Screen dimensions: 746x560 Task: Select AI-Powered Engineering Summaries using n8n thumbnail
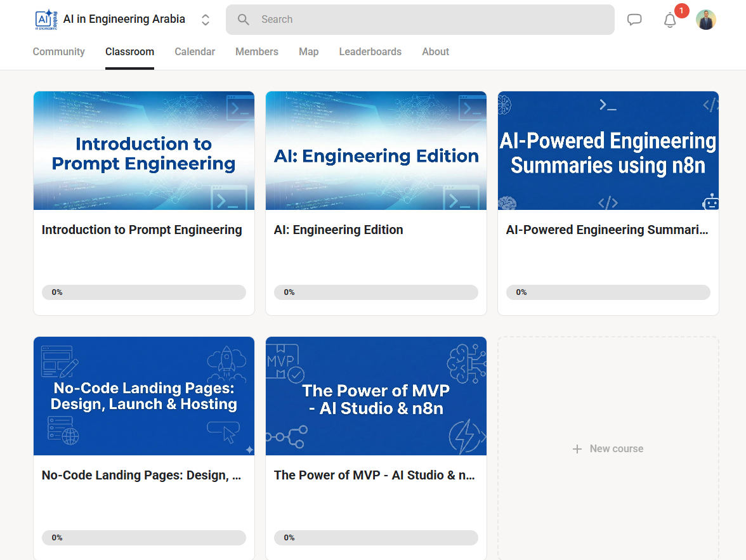[x=608, y=150]
